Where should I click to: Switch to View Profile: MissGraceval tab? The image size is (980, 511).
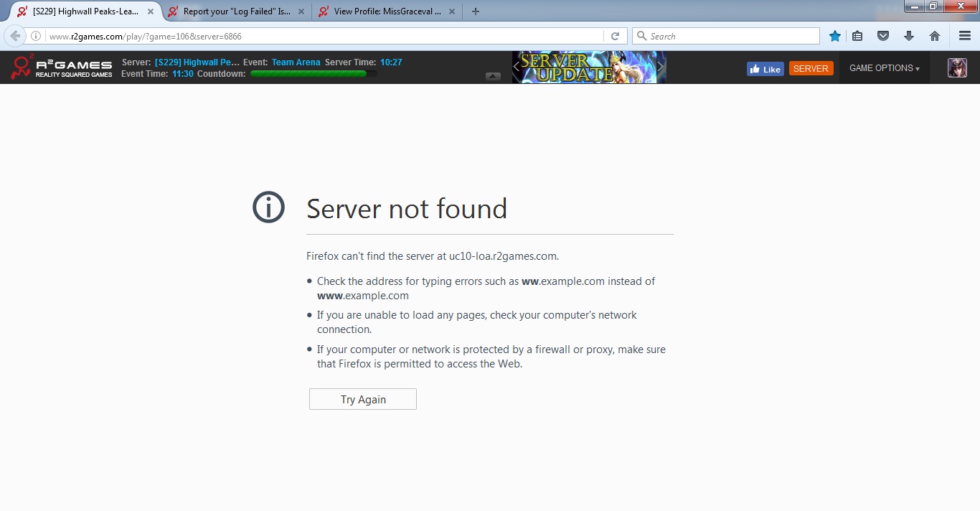387,11
